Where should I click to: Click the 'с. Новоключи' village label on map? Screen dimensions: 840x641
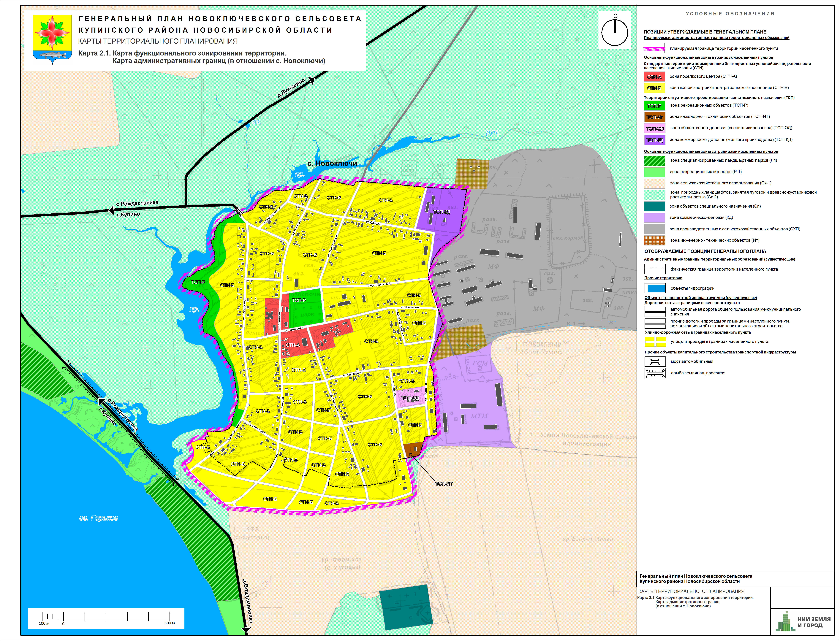coord(332,163)
